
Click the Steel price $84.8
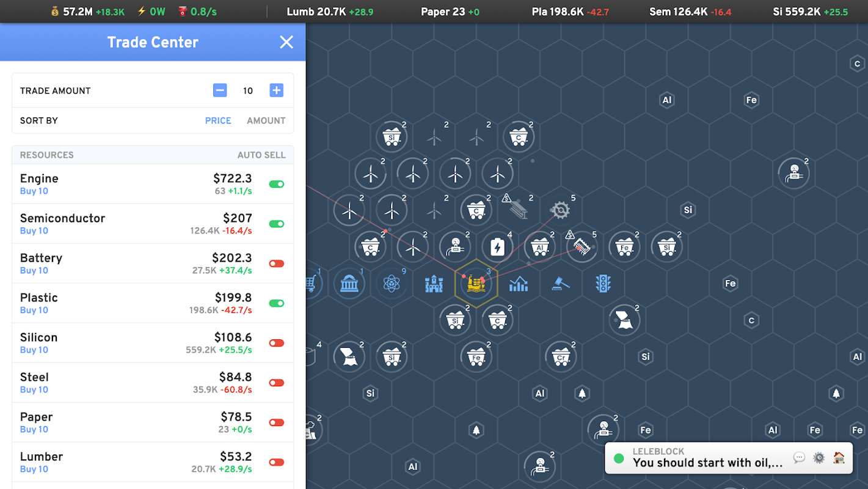tap(236, 377)
